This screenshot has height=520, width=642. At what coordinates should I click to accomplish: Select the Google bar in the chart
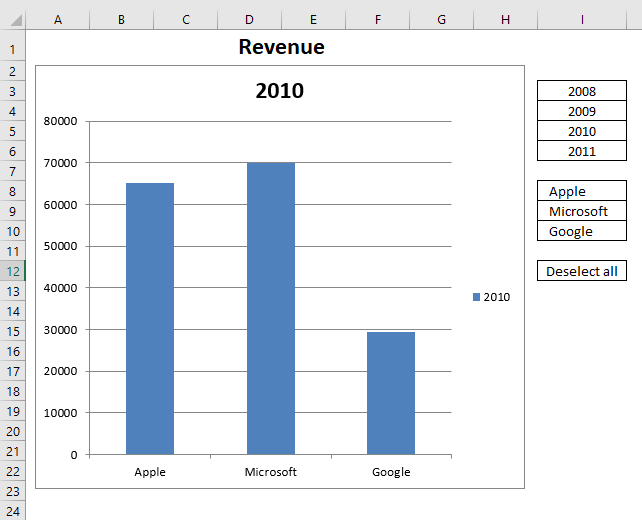[391, 393]
